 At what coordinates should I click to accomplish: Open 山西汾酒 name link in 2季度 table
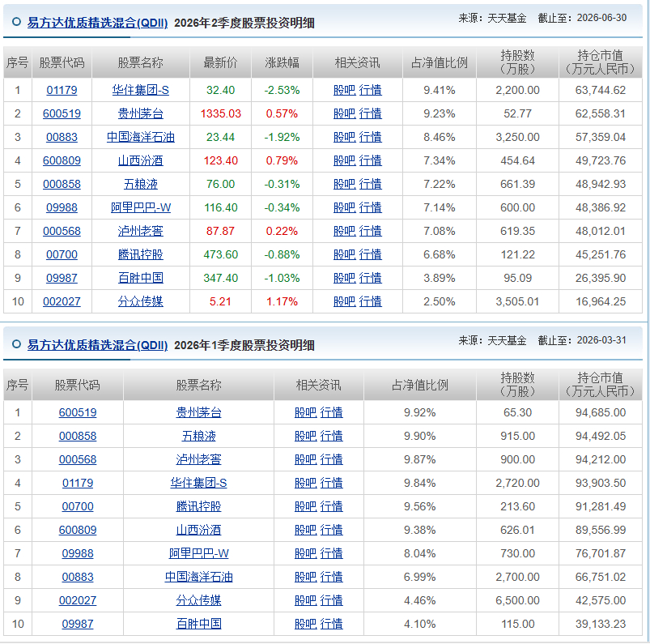click(141, 160)
